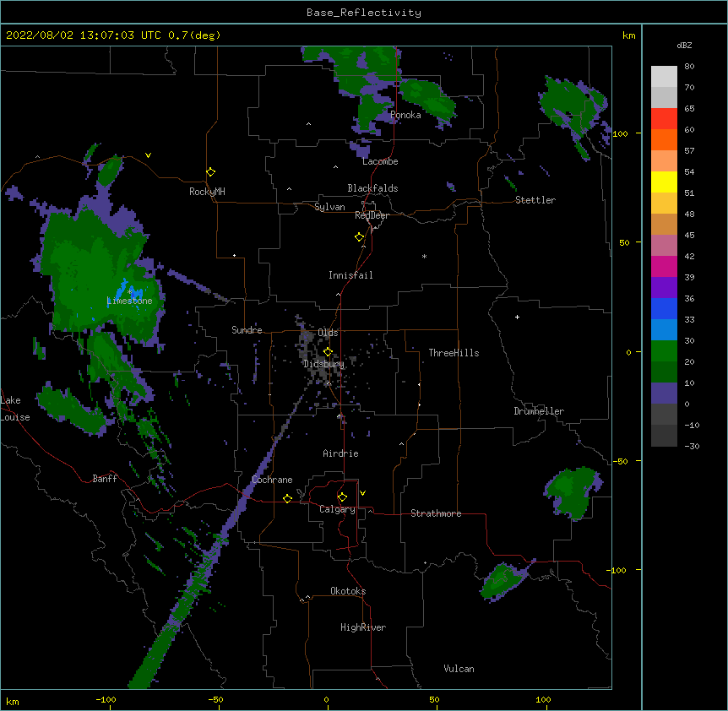Click the yellow diamond marker near RockyMH
Viewport: 728px width, 711px height.
pyautogui.click(x=211, y=172)
